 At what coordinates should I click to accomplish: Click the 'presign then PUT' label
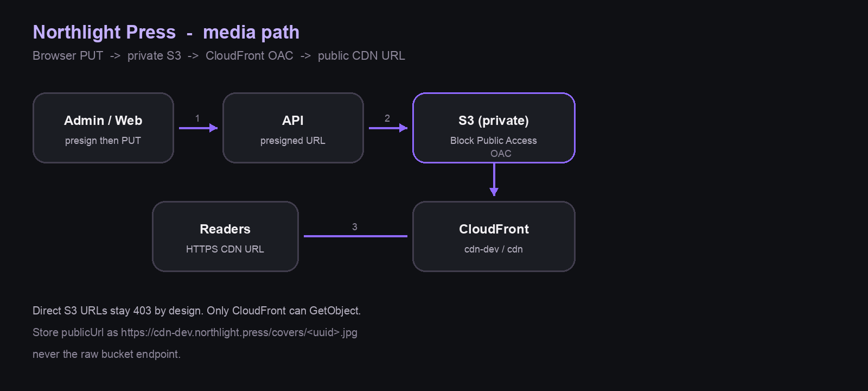(x=103, y=141)
